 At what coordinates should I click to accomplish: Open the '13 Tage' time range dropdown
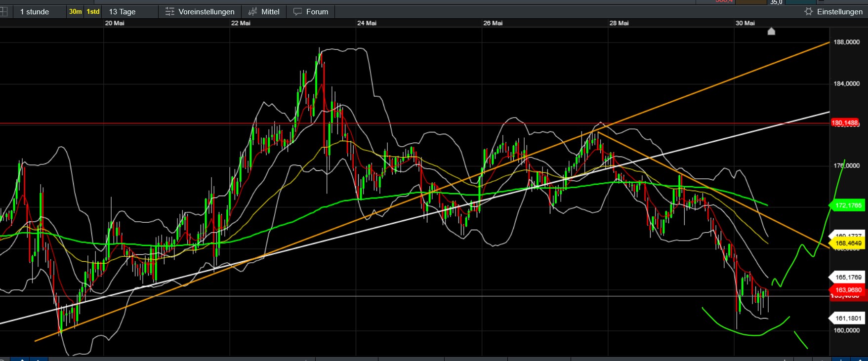tap(130, 11)
